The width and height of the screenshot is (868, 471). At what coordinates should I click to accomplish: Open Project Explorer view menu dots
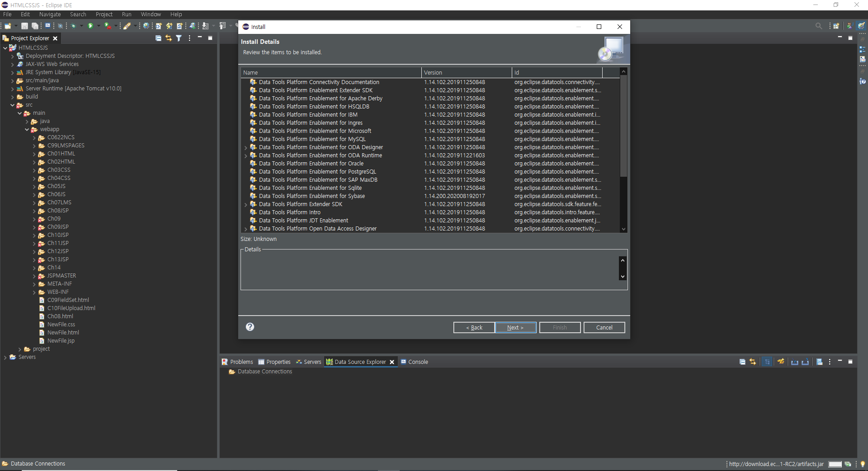(189, 38)
